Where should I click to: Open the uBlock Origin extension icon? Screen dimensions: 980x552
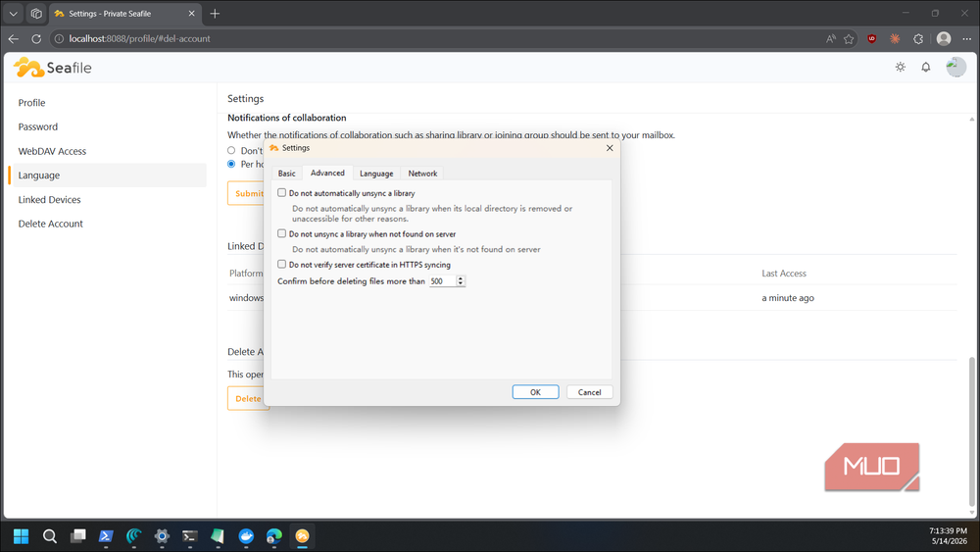point(872,39)
